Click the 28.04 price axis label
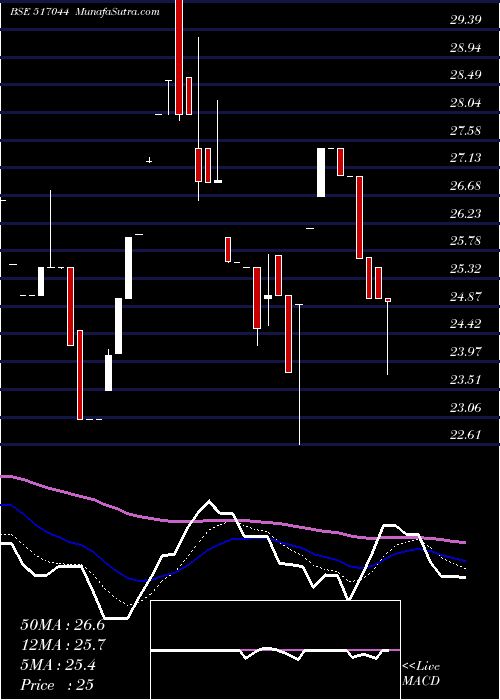 465,103
